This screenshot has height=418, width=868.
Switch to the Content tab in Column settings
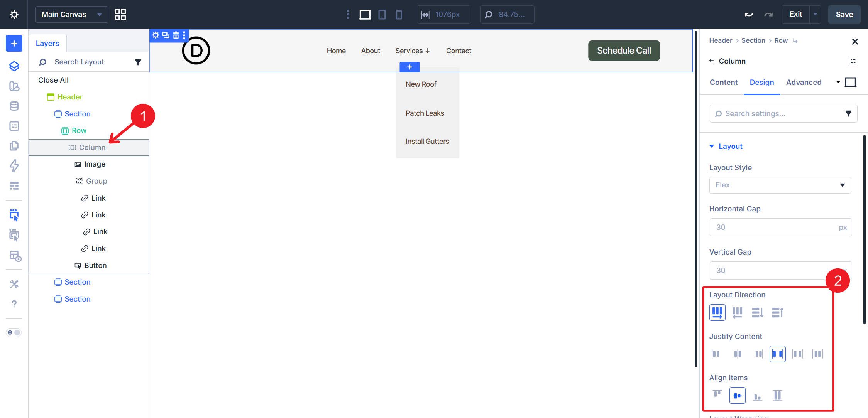click(x=723, y=82)
